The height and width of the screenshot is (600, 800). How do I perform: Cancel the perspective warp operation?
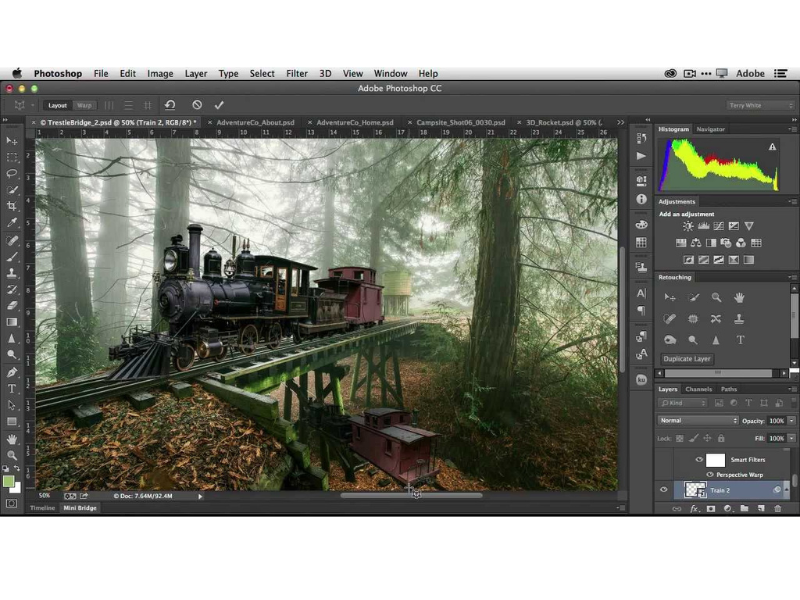click(x=197, y=105)
